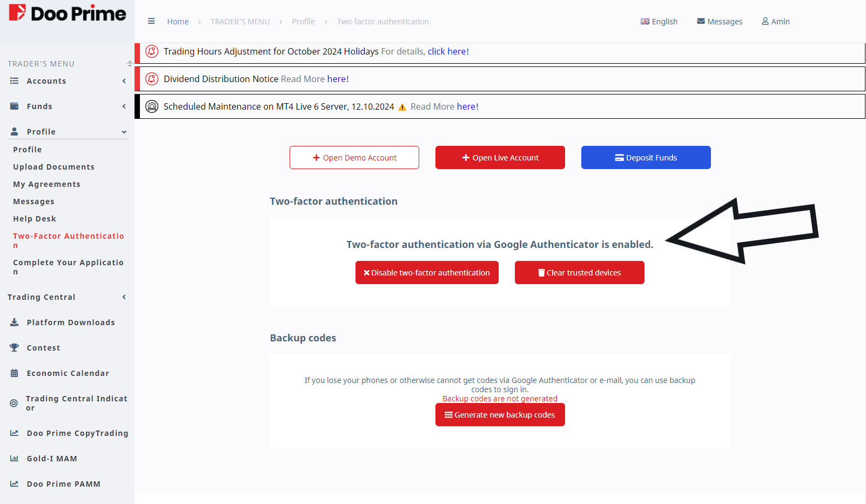
Task: Click the Accounts list icon in sidebar
Action: (x=14, y=80)
